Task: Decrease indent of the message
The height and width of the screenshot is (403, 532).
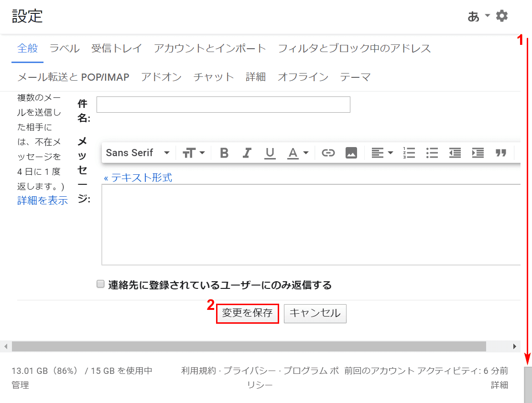Action: pos(455,153)
